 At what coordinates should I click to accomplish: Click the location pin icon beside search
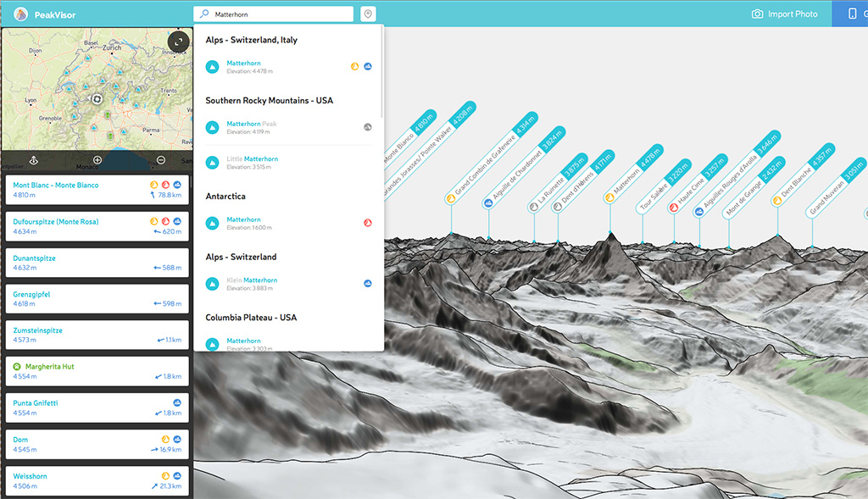pos(367,14)
